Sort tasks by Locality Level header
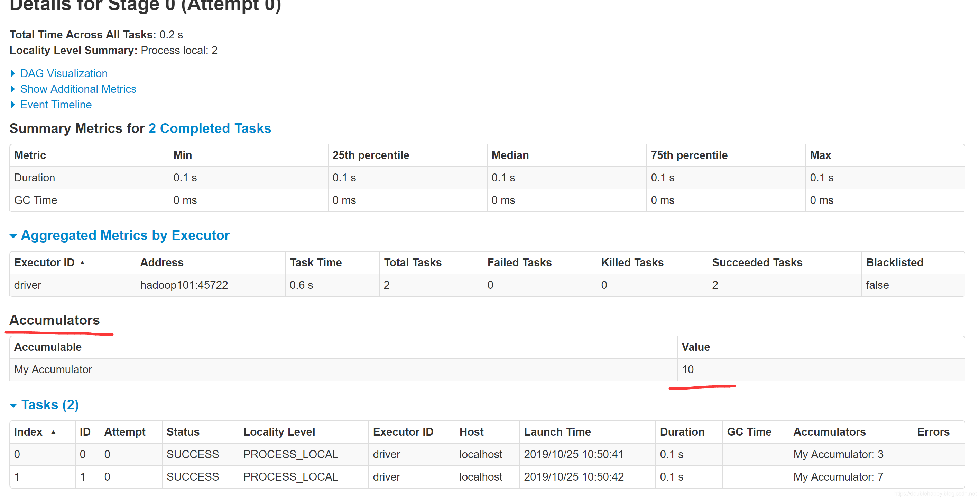Image resolution: width=980 pixels, height=500 pixels. pos(279,431)
